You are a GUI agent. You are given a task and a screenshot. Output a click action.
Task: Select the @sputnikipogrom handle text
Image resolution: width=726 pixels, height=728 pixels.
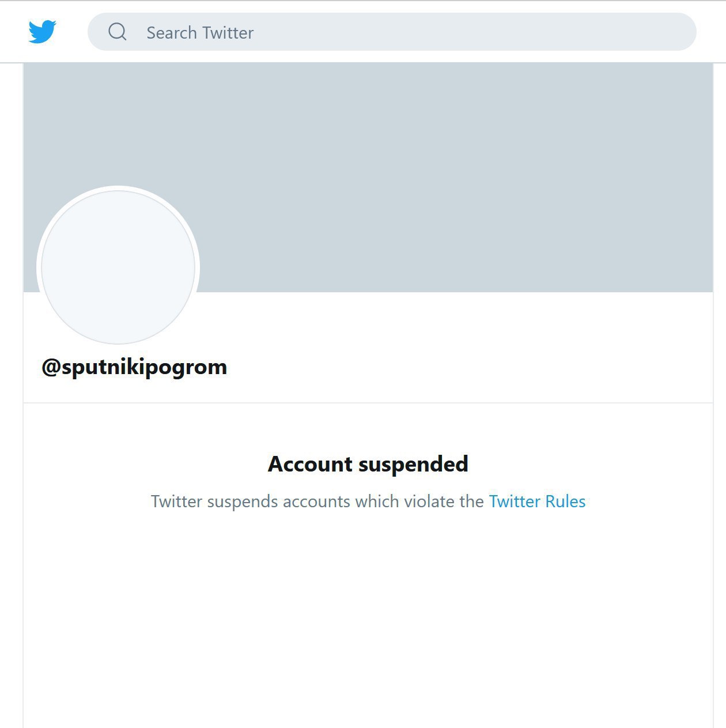(x=134, y=367)
